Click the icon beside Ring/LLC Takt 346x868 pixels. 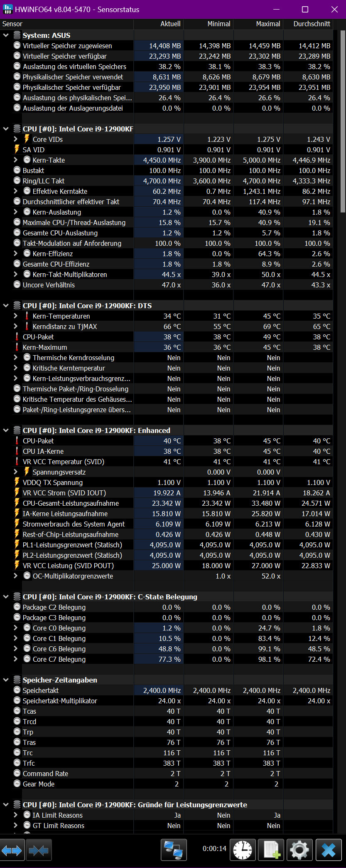click(17, 181)
